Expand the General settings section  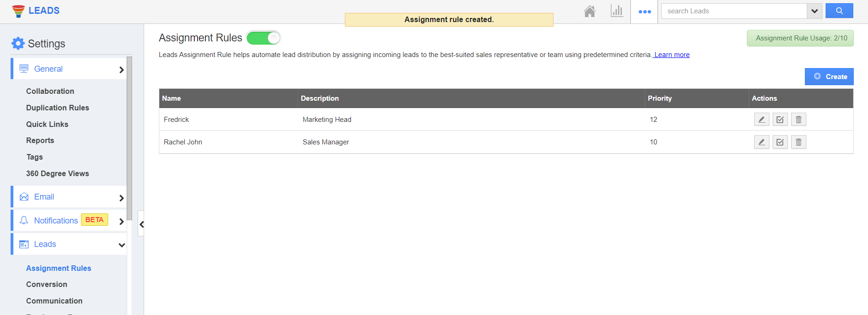coord(70,69)
